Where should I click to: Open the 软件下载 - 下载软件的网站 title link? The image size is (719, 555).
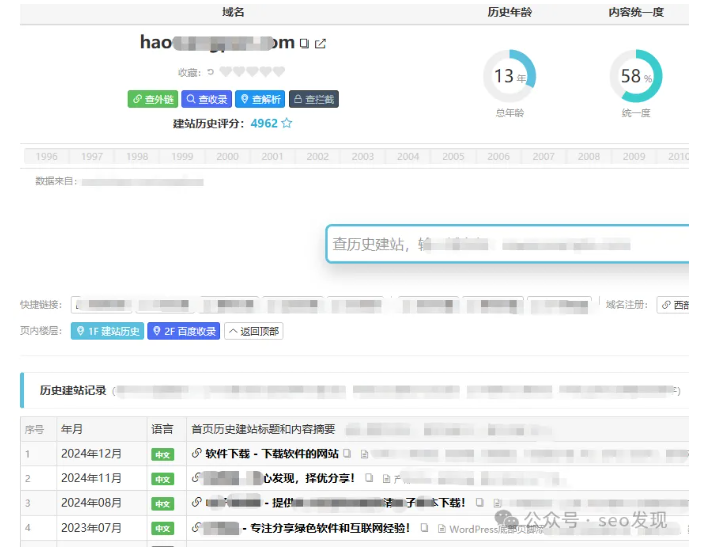[272, 454]
